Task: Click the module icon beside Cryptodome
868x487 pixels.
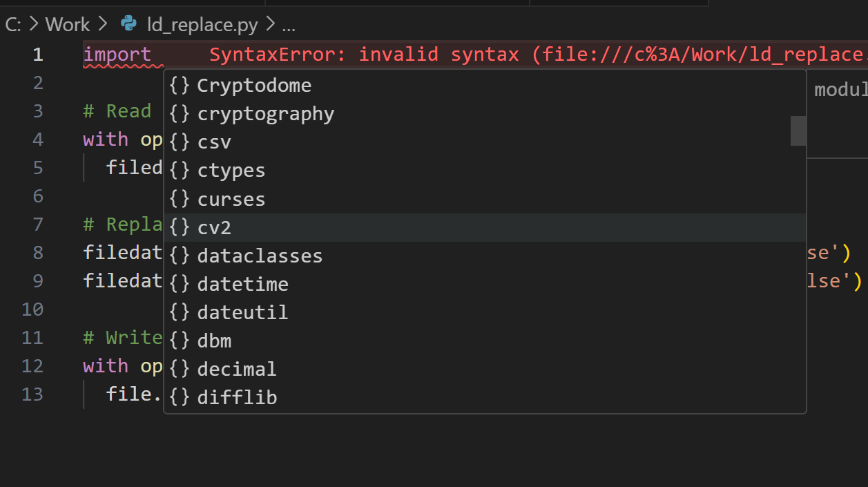Action: point(180,86)
